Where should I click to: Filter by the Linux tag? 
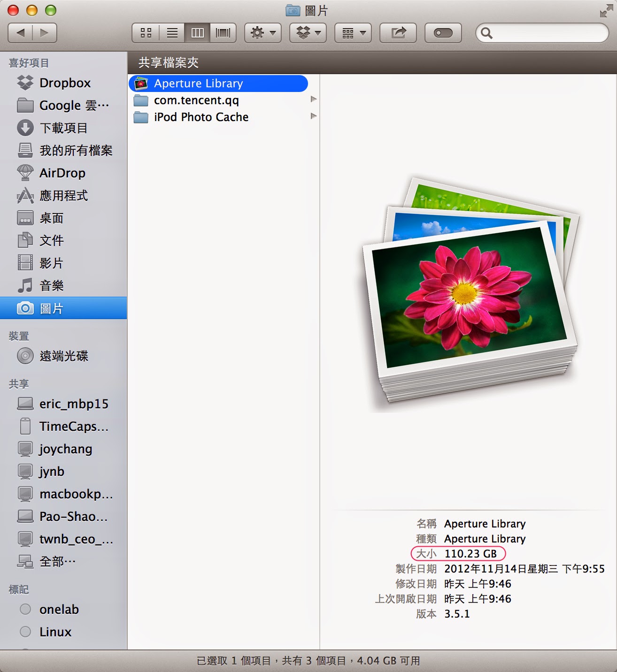tap(63, 632)
